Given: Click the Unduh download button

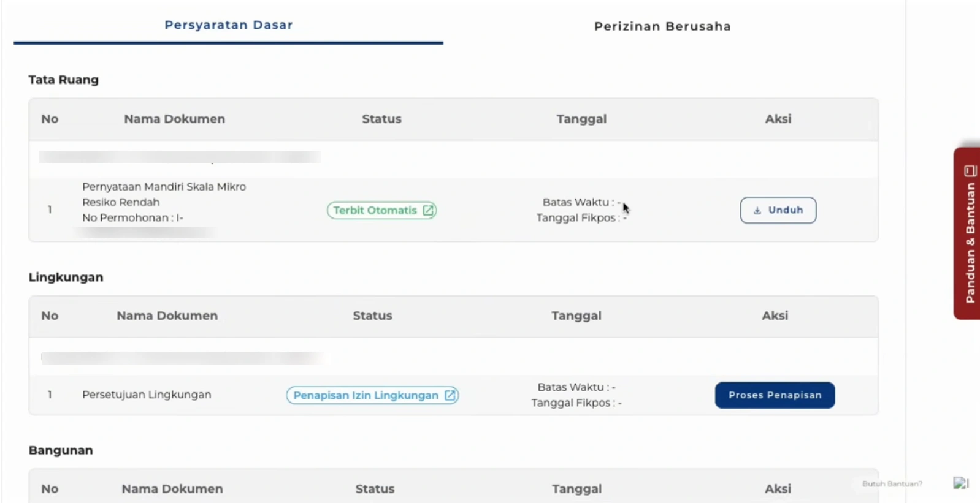Looking at the screenshot, I should pyautogui.click(x=778, y=210).
